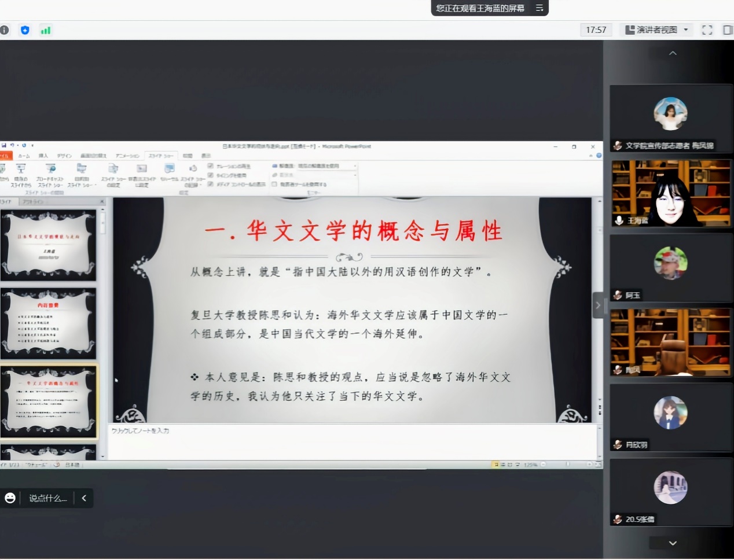Enable the presenter tools checkbox
This screenshot has height=560, width=734.
(274, 185)
